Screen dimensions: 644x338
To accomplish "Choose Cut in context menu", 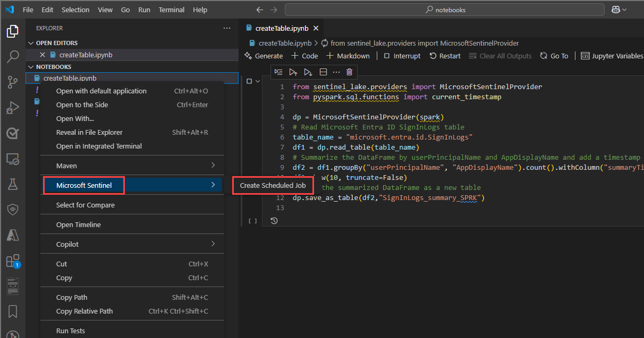I will click(x=132, y=264).
